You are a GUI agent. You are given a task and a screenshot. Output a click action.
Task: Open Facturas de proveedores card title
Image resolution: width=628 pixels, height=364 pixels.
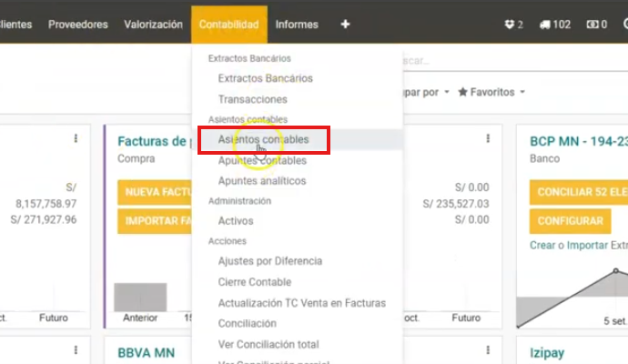point(154,141)
